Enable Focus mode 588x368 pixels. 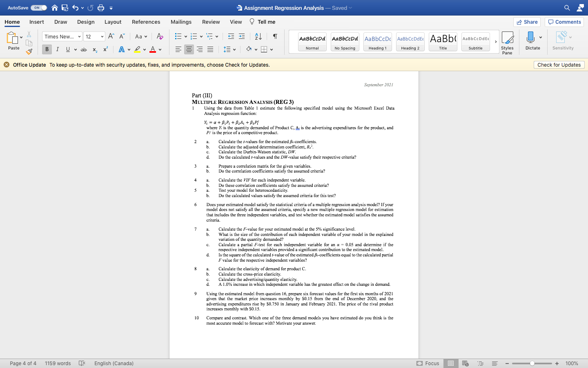428,363
